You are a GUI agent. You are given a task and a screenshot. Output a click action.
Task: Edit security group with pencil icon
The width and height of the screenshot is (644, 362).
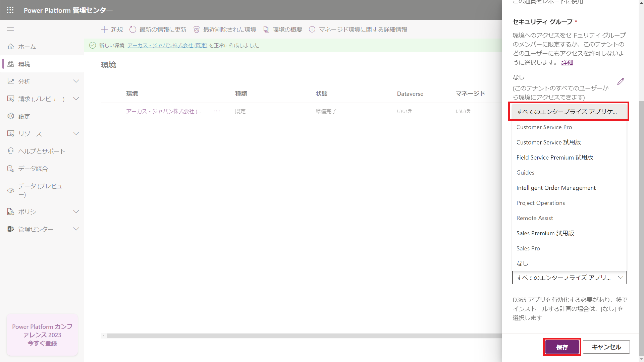(x=621, y=81)
